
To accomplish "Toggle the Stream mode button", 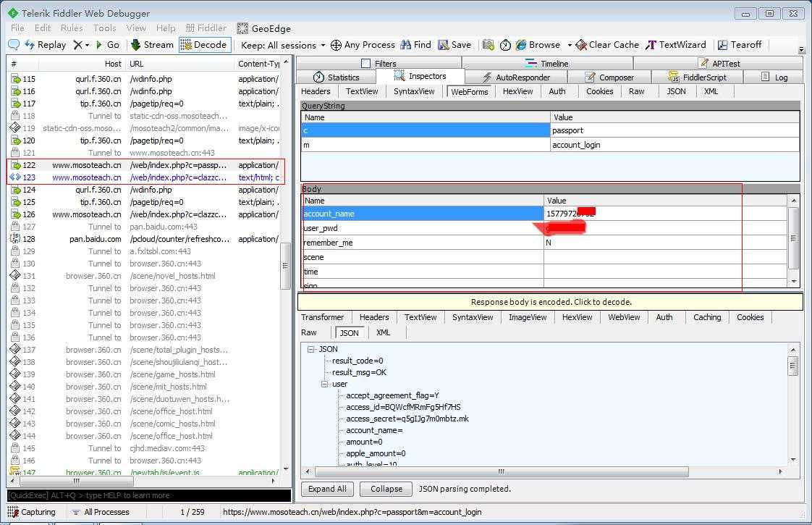I will pos(152,45).
